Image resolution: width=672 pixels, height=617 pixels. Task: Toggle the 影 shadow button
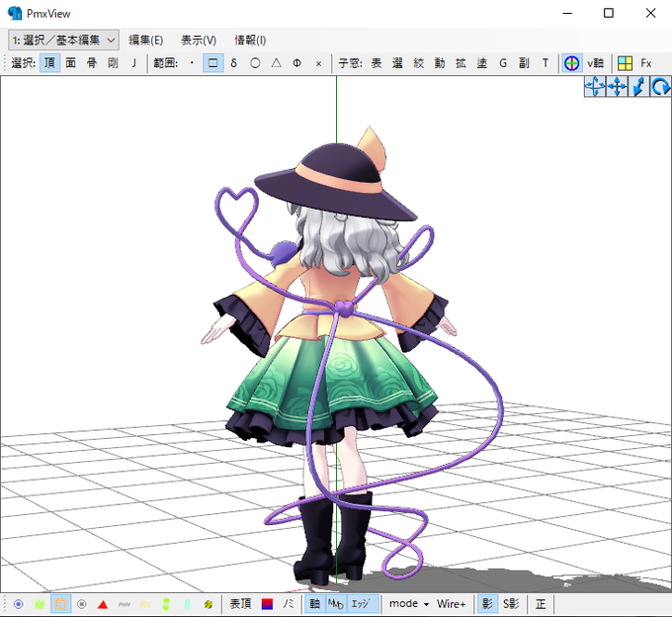click(x=487, y=604)
